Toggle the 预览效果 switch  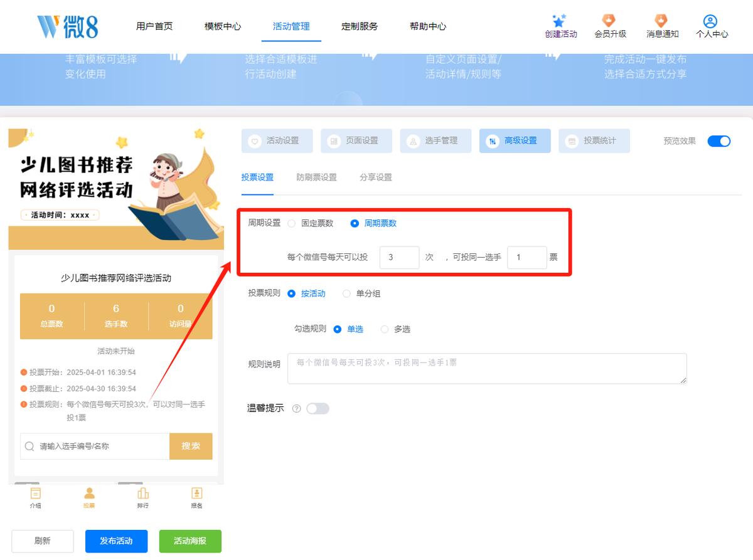click(x=719, y=141)
